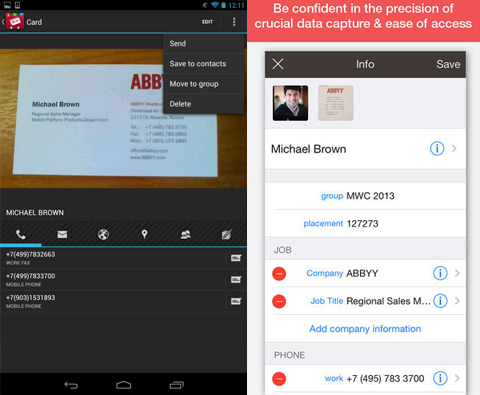Tap Michael Brown's portrait thumbnail
Viewport: 480px width, 395px height.
pos(290,103)
